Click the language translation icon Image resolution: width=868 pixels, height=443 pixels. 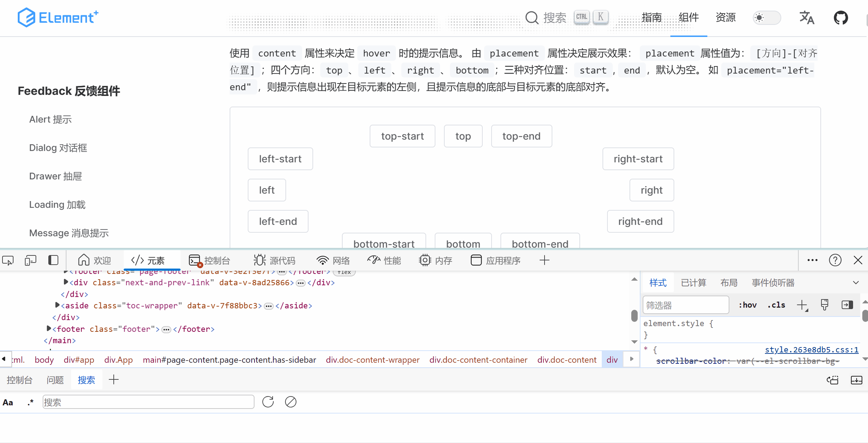[807, 17]
